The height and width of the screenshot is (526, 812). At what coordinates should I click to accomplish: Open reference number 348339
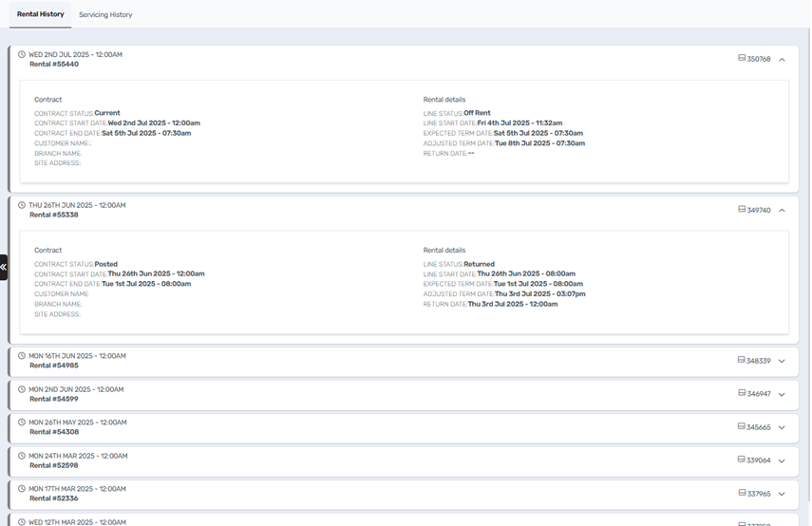[758, 361]
